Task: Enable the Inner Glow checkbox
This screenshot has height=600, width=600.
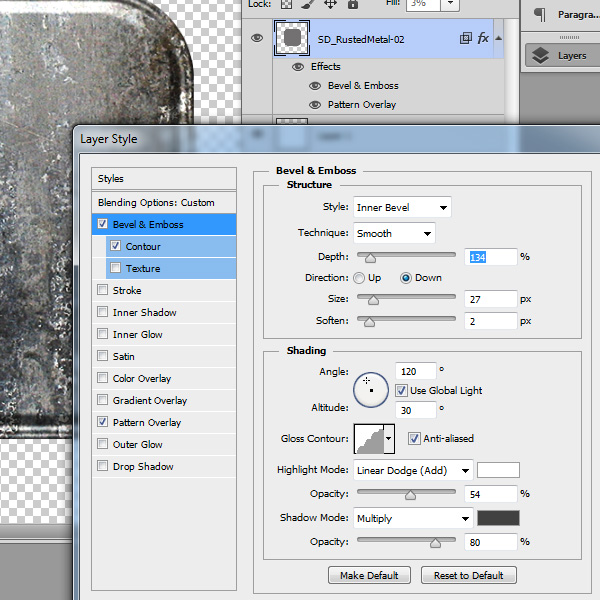Action: tap(103, 334)
